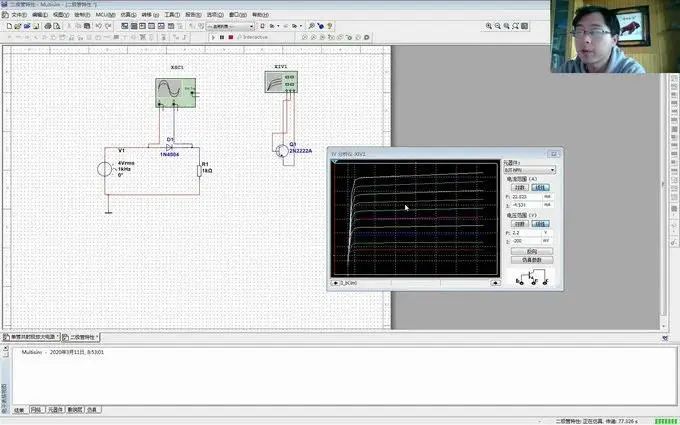Open the In-Use List dropdown in toolbar

tap(230, 26)
